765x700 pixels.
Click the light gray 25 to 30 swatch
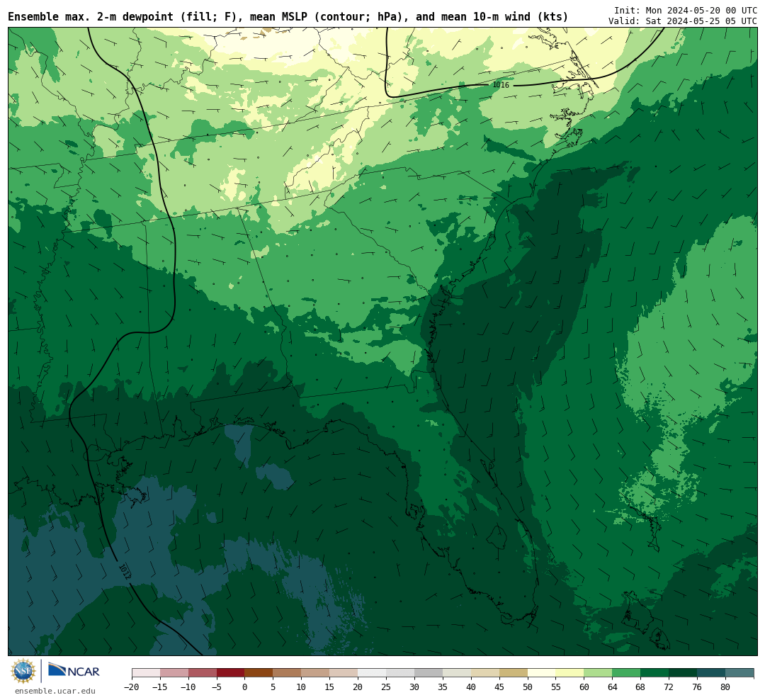tap(400, 673)
